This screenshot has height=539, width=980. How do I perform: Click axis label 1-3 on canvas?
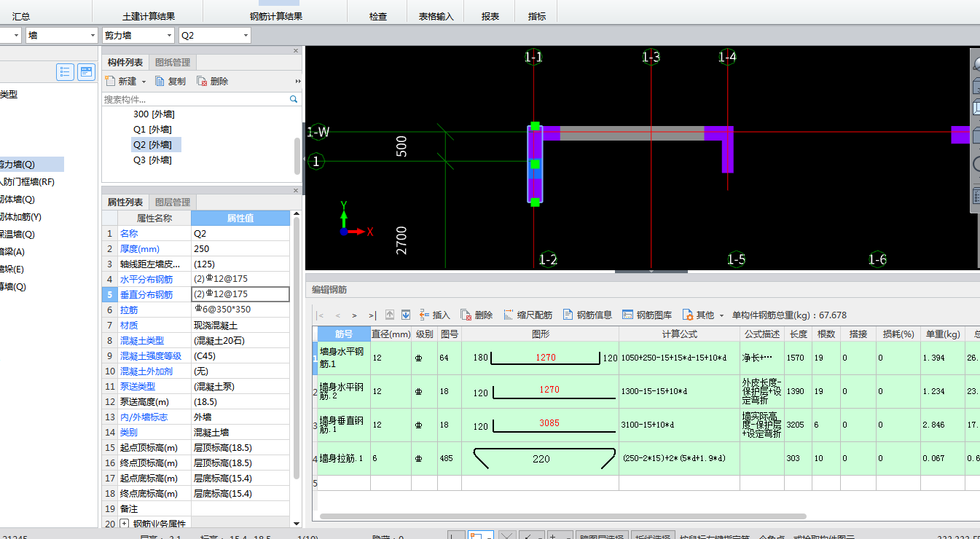pyautogui.click(x=651, y=57)
